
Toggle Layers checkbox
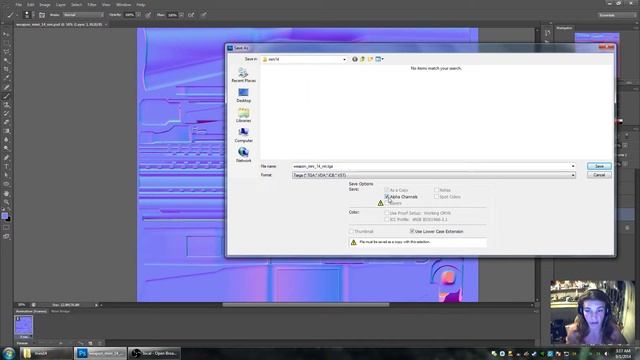pos(388,203)
